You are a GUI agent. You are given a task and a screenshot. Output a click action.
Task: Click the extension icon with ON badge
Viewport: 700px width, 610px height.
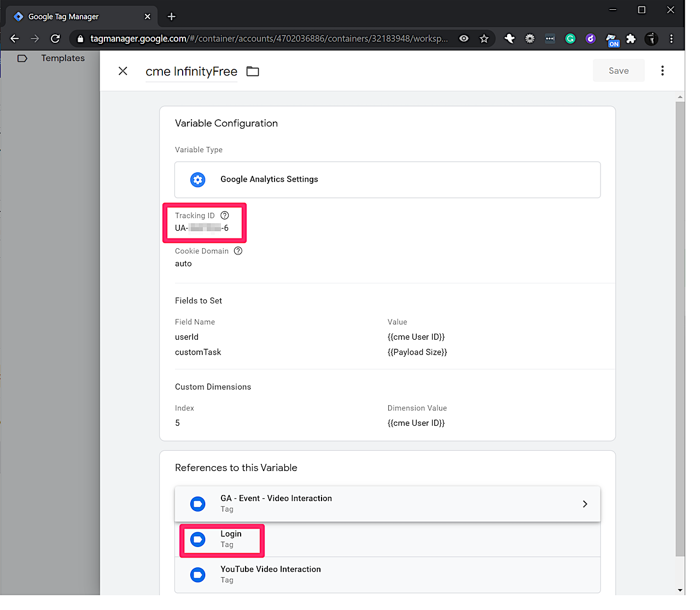coord(612,40)
